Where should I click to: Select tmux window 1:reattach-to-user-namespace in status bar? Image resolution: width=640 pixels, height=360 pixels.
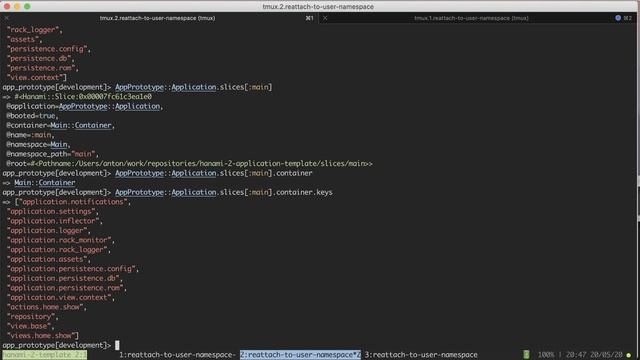click(178, 355)
